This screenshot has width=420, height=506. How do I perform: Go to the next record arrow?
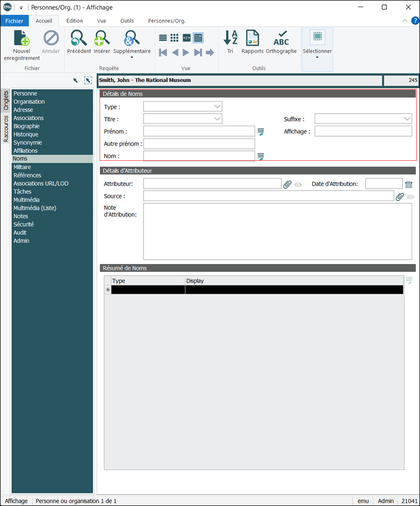pos(186,52)
